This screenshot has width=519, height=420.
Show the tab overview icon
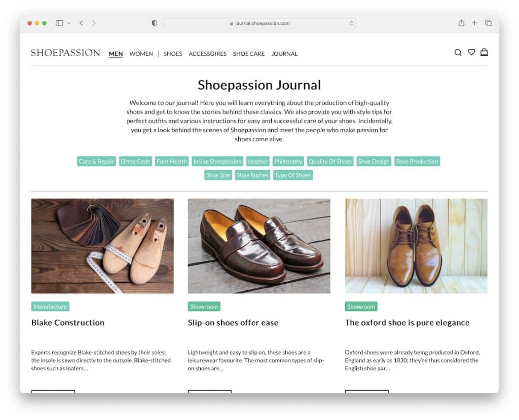coord(488,23)
